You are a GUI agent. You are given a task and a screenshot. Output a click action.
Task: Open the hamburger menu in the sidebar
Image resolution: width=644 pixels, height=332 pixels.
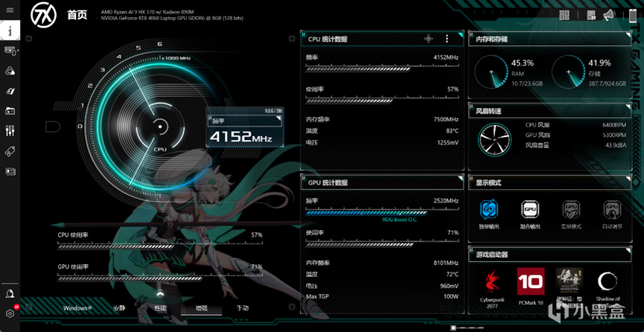pyautogui.click(x=10, y=10)
